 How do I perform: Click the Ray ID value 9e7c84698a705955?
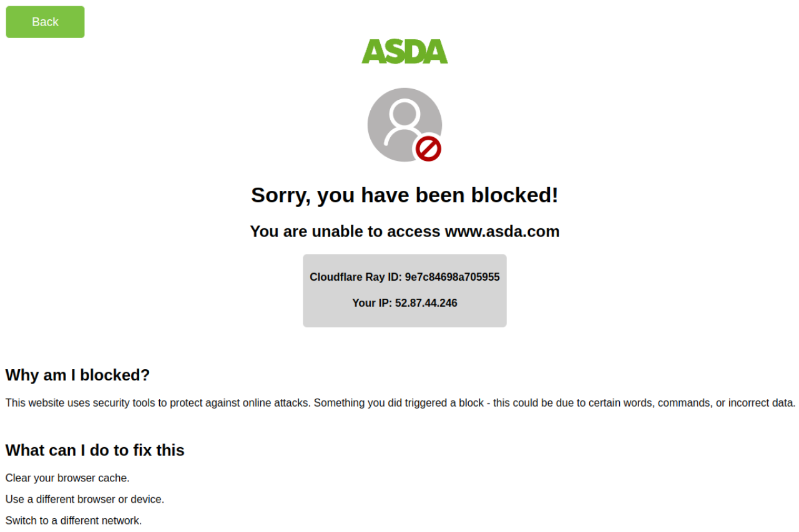pos(453,277)
